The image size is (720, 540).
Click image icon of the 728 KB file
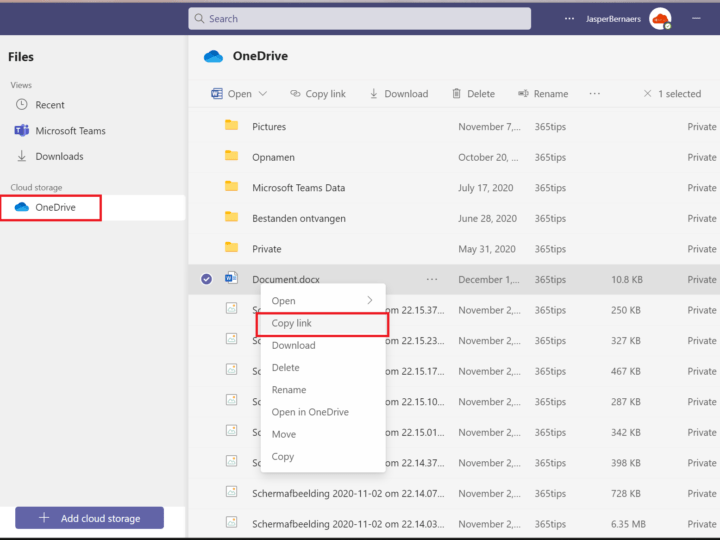click(x=231, y=492)
